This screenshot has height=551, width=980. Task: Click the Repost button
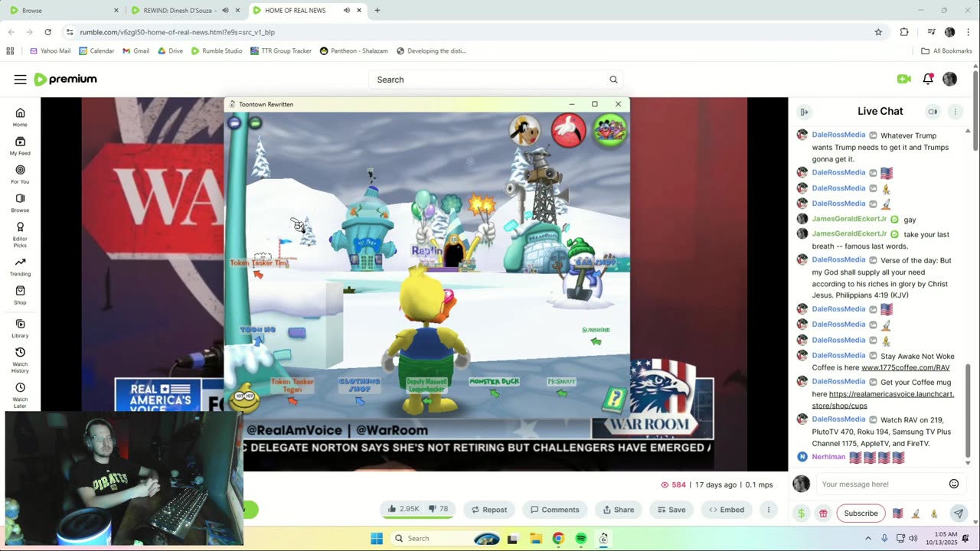click(488, 510)
